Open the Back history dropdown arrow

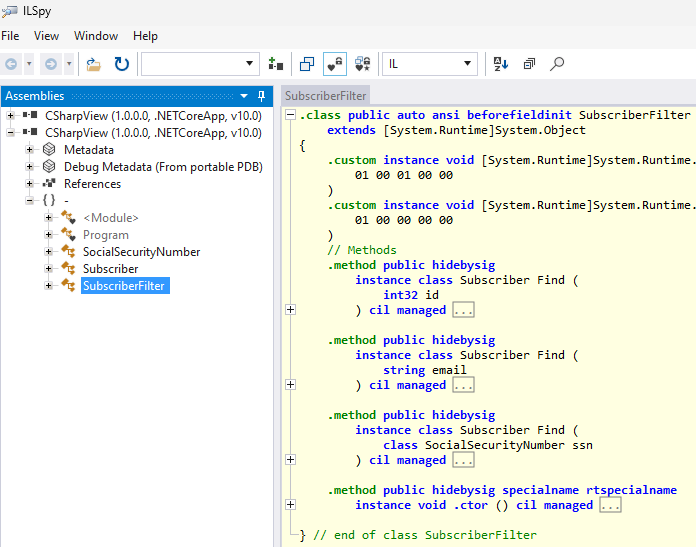pyautogui.click(x=29, y=64)
